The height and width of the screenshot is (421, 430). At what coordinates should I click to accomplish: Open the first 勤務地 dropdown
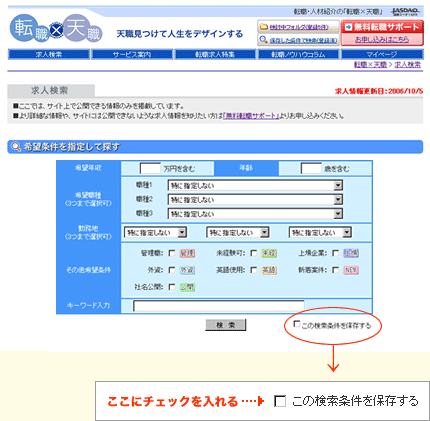(155, 232)
